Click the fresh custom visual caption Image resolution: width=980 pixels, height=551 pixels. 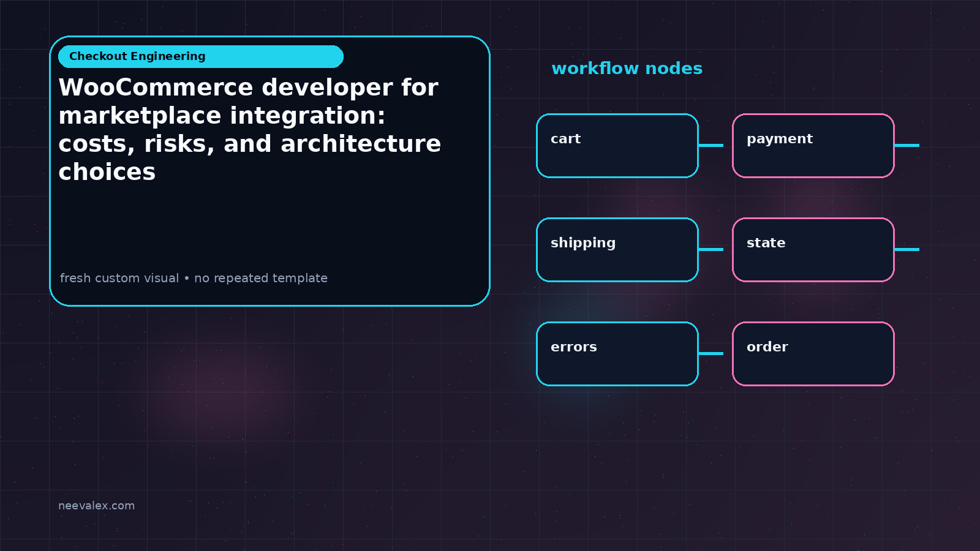tap(194, 278)
